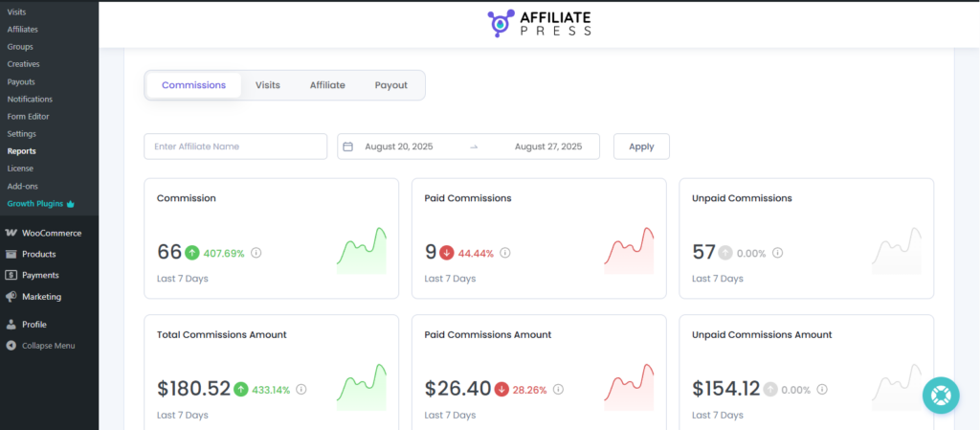Viewport: 980px width, 430px height.
Task: Open the start date August 20, 2025 picker
Action: pos(399,147)
